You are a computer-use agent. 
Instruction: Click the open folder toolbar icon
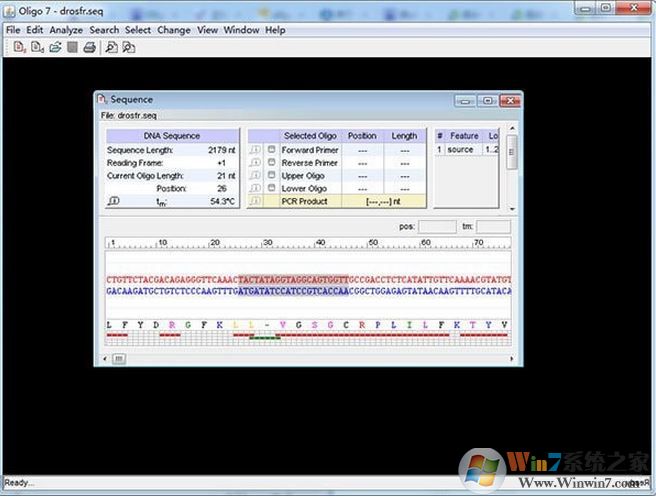pyautogui.click(x=54, y=47)
